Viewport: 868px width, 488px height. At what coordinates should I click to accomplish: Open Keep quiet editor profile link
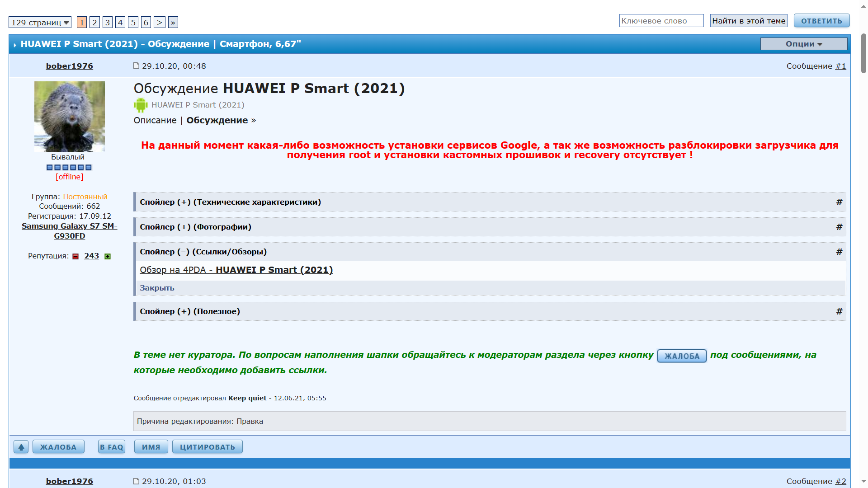[247, 398]
